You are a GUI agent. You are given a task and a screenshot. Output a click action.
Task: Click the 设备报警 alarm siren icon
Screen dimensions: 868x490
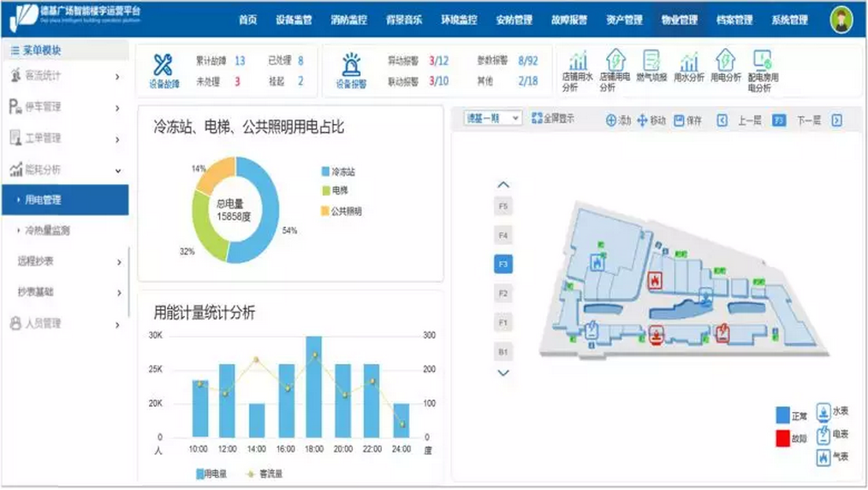351,66
